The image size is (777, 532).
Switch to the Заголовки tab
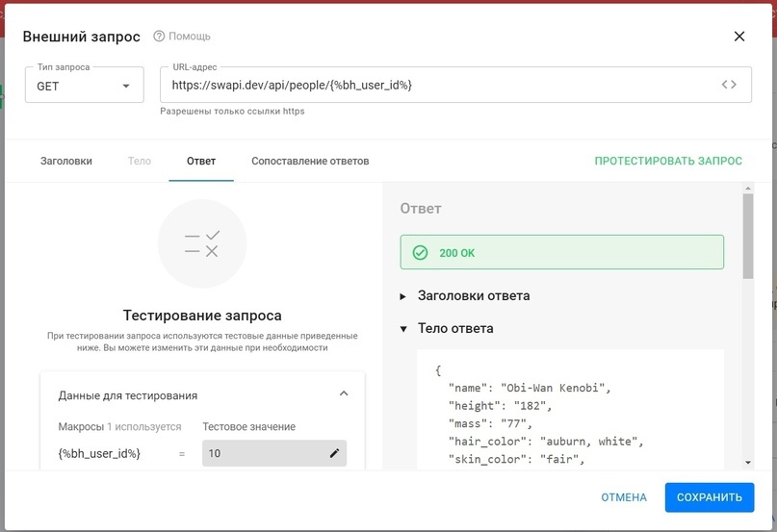coord(65,161)
